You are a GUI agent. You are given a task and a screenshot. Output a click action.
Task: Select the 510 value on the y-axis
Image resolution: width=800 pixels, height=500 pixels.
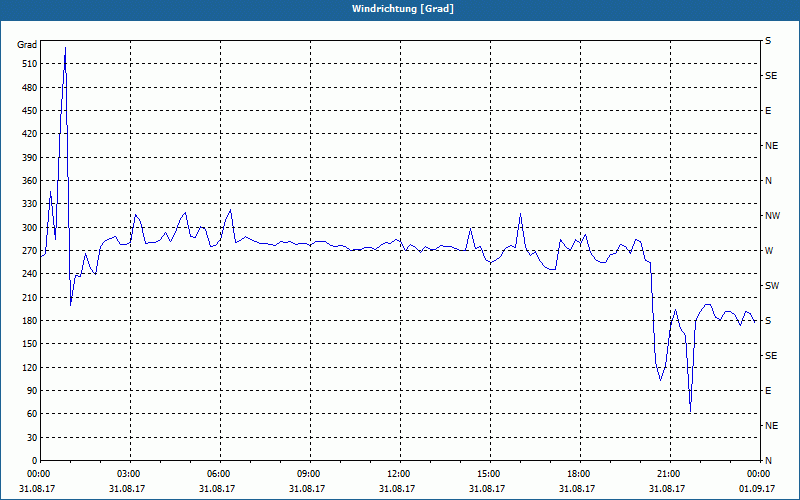(30, 64)
